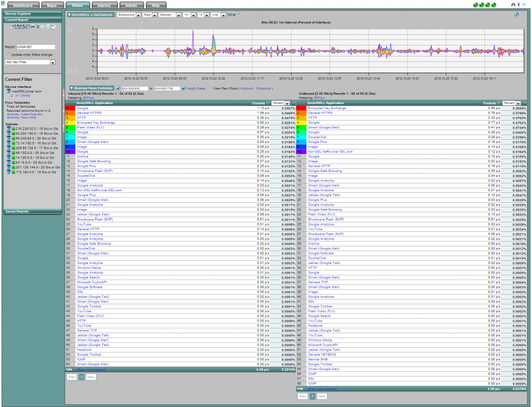Click the sort icon beside inbound Packets header
Screen dimensions: 532x407
268,102
